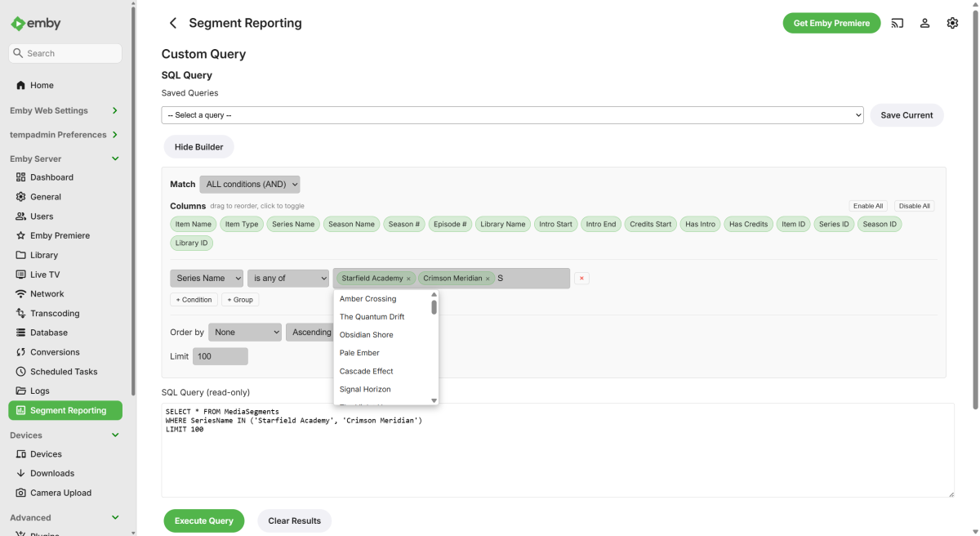Open the cast to device icon
Viewport: 980px width, 536px height.
(x=897, y=23)
